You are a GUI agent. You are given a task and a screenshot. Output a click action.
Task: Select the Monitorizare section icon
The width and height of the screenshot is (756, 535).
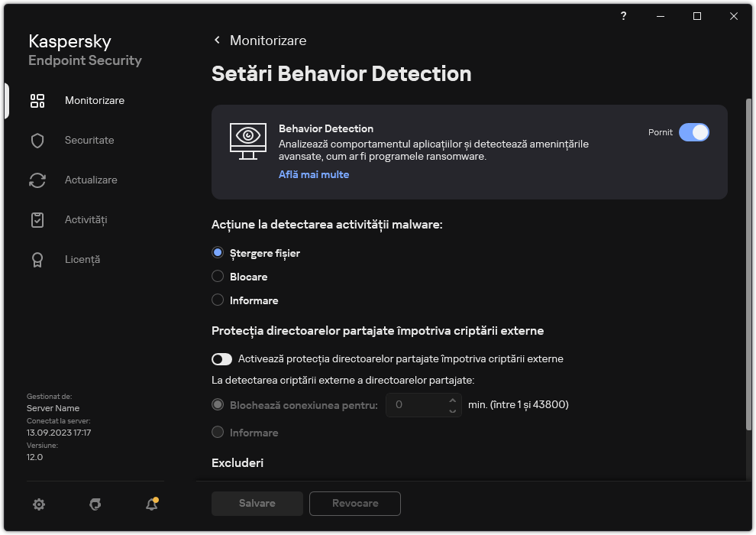pos(37,100)
